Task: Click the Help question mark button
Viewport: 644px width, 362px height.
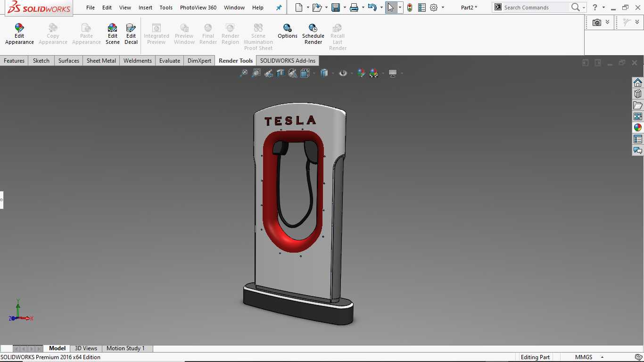Action: click(595, 8)
